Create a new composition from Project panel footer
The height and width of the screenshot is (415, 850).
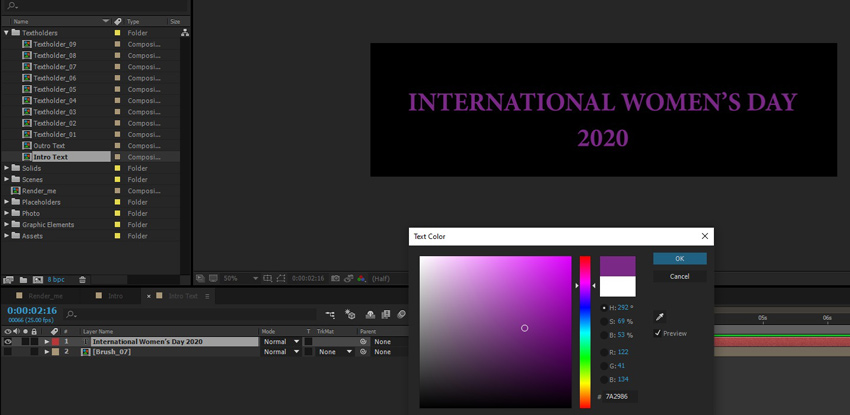pos(37,280)
